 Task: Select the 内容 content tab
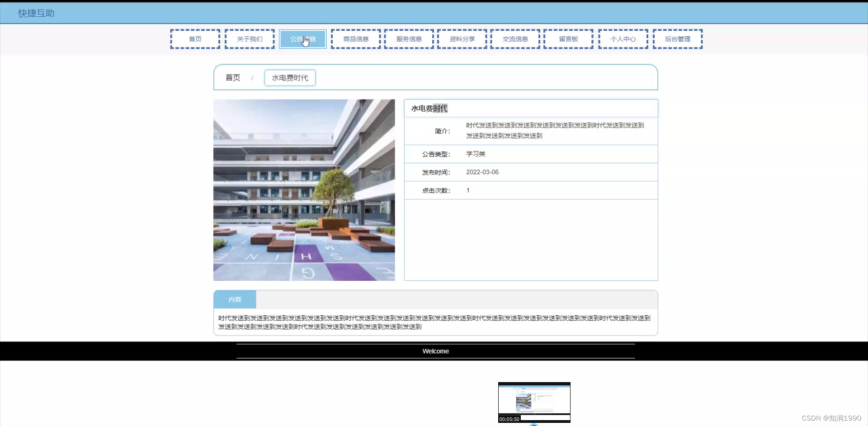(x=235, y=299)
